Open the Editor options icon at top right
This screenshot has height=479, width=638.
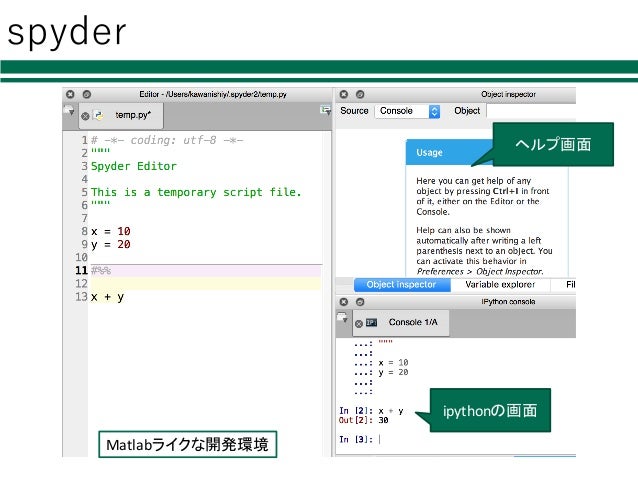[x=326, y=110]
